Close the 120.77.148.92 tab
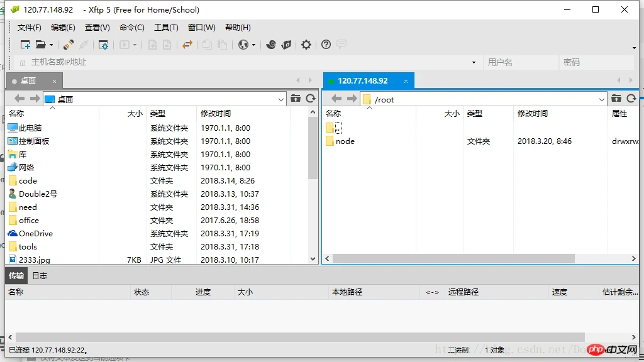 406,81
